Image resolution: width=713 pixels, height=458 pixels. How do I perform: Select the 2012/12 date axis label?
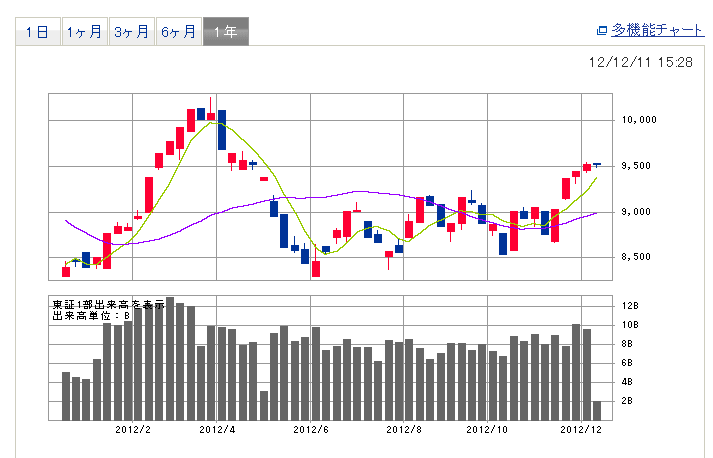[x=582, y=429]
